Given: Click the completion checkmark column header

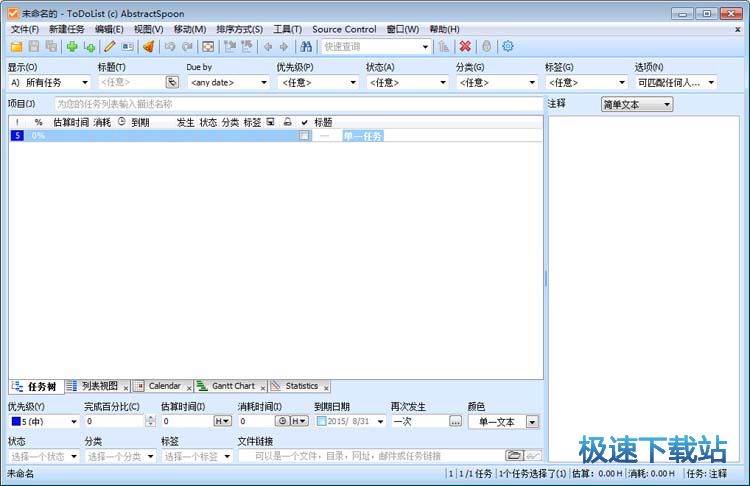Looking at the screenshot, I should point(304,122).
